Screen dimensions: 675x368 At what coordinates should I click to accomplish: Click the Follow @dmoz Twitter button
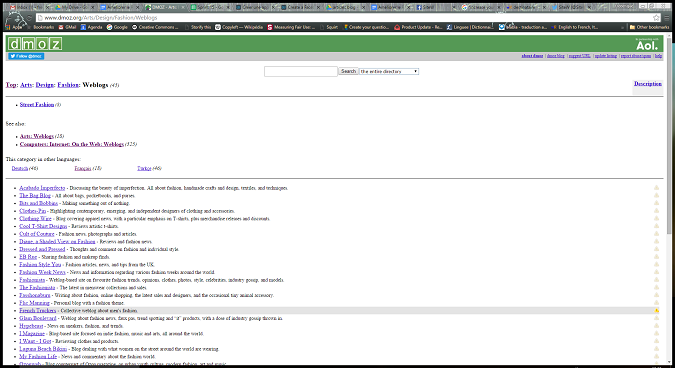pos(26,56)
